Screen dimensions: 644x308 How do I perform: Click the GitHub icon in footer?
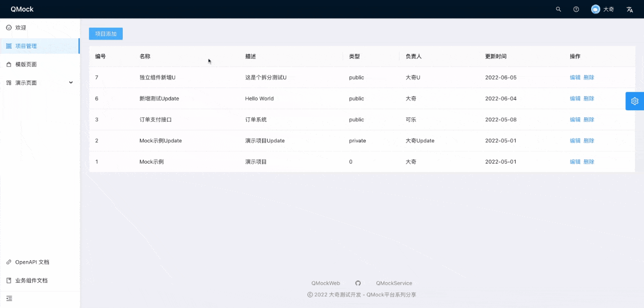[x=358, y=283]
